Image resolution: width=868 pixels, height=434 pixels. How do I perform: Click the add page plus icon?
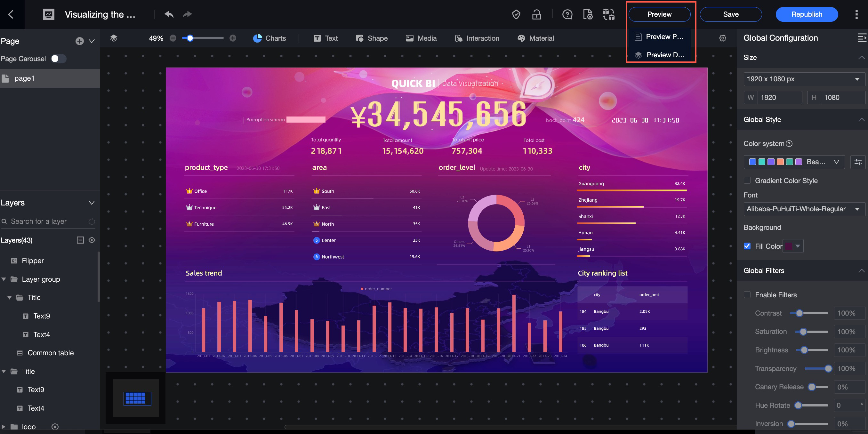(x=79, y=41)
